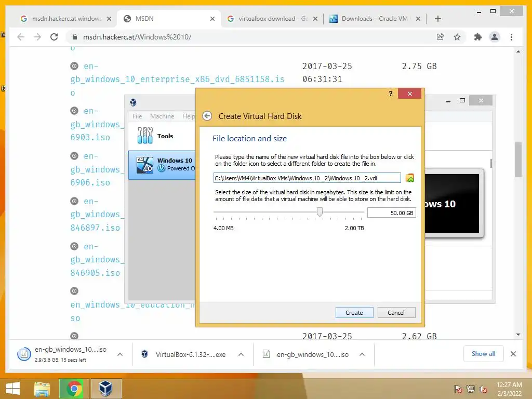The image size is (532, 399).
Task: Select the MSDN tab
Action: [x=168, y=19]
